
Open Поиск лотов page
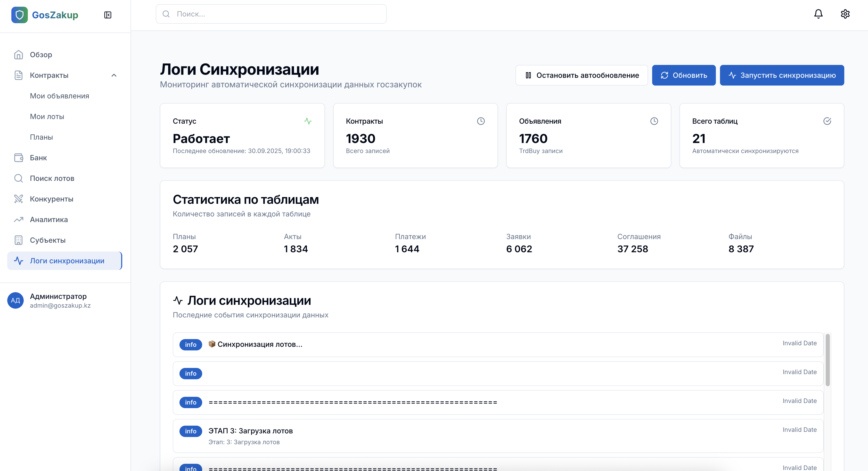52,179
